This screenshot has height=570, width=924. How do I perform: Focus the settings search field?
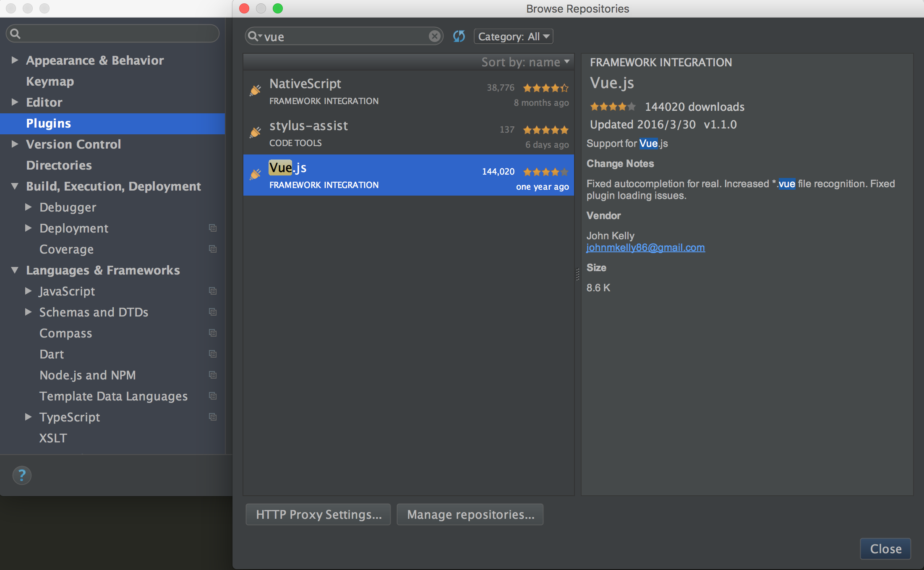point(112,34)
